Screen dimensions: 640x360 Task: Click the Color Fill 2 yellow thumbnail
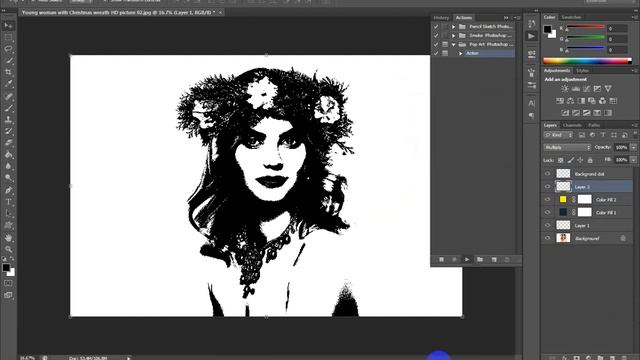coord(563,200)
